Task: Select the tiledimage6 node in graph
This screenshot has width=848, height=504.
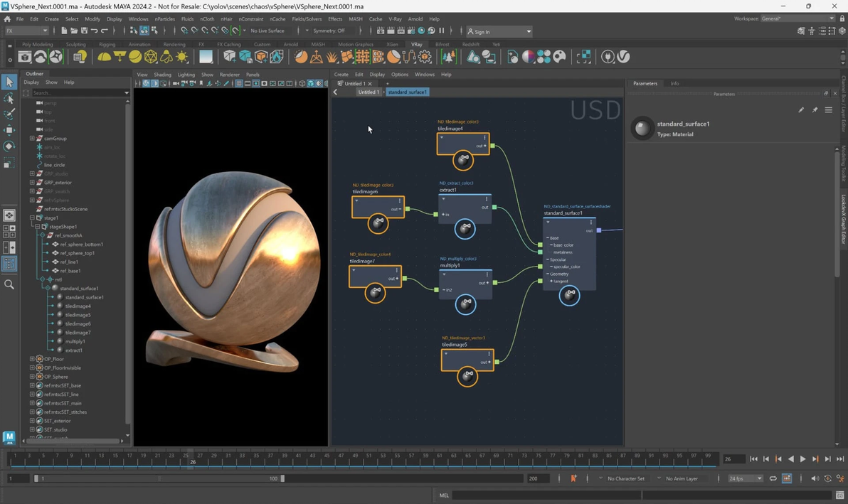Action: [x=378, y=208]
